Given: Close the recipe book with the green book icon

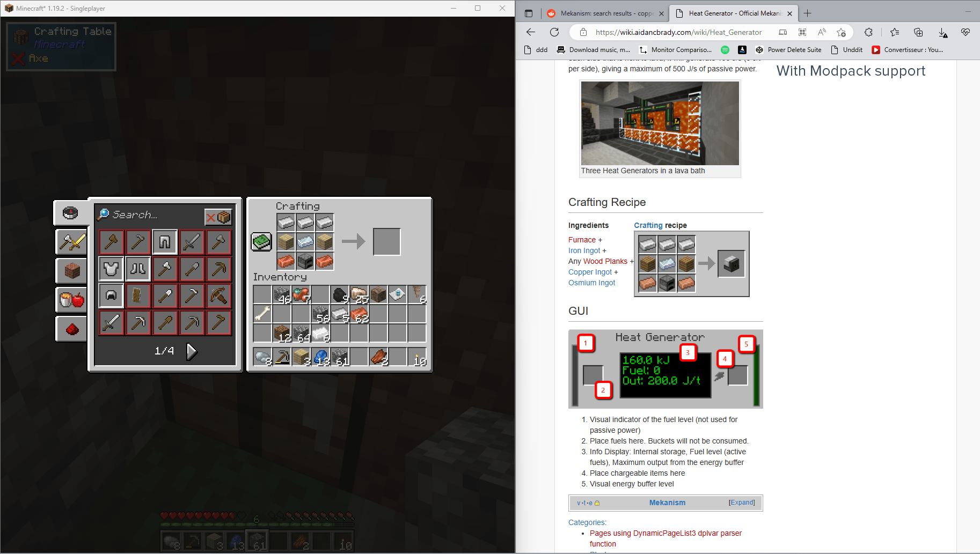Looking at the screenshot, I should click(261, 242).
